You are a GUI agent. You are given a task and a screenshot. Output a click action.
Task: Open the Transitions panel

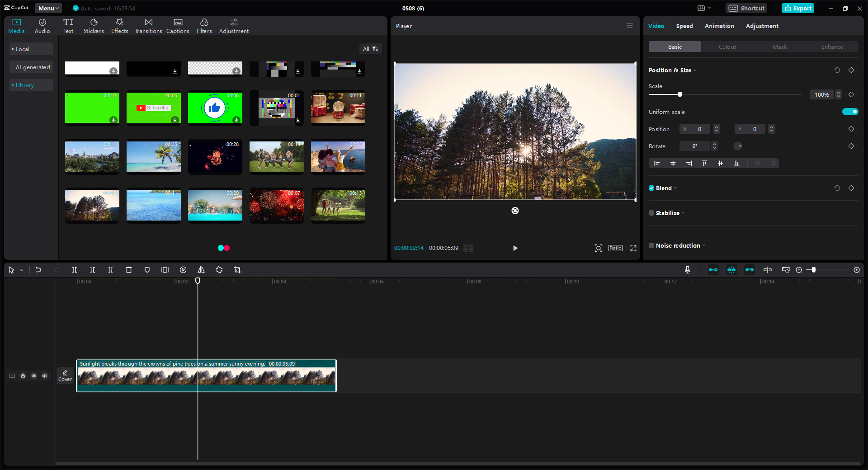(148, 25)
